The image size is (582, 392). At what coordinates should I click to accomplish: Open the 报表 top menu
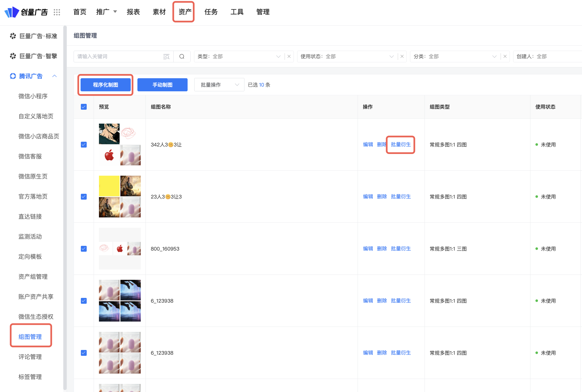[133, 12]
